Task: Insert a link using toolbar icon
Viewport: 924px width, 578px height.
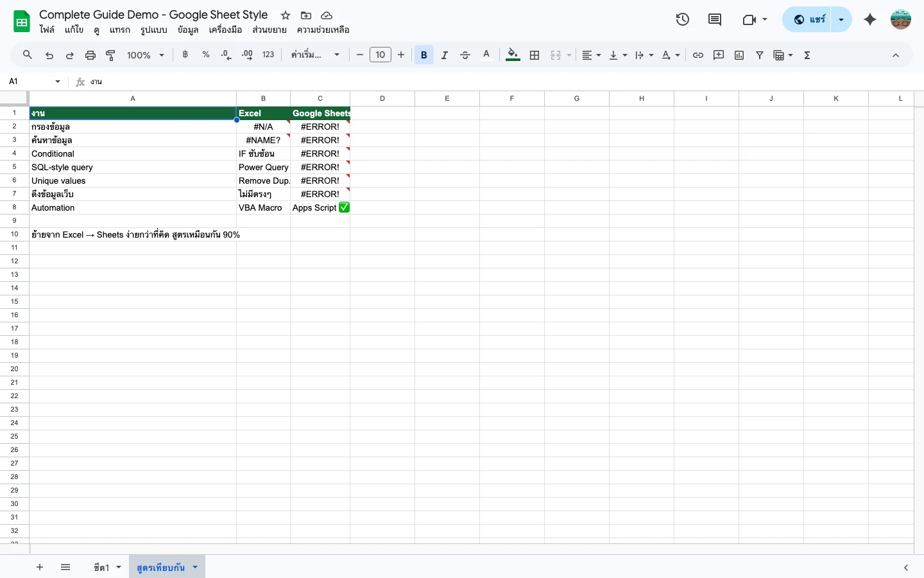Action: click(698, 55)
